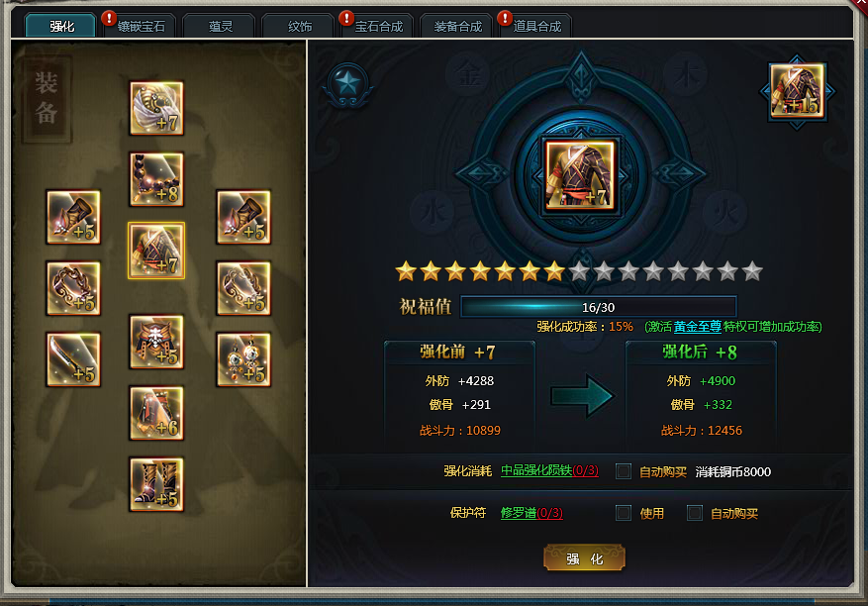The image size is (868, 606).
Task: Enable 自动购买 for 强化消耗 materials
Action: click(x=624, y=471)
